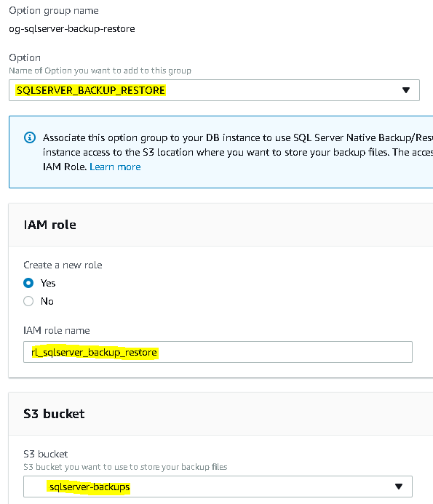Select Yes to create a new role

click(x=28, y=283)
